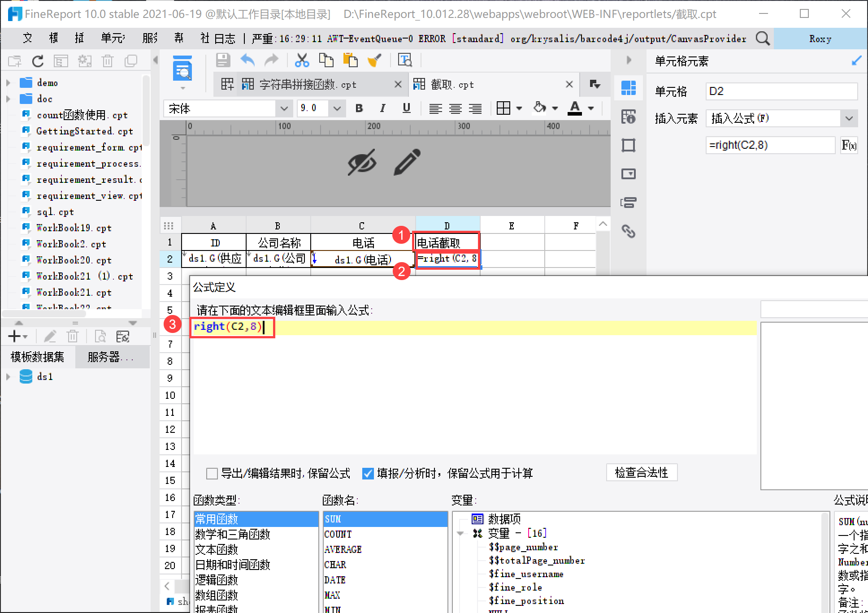Click the Cut scissors icon

(302, 60)
